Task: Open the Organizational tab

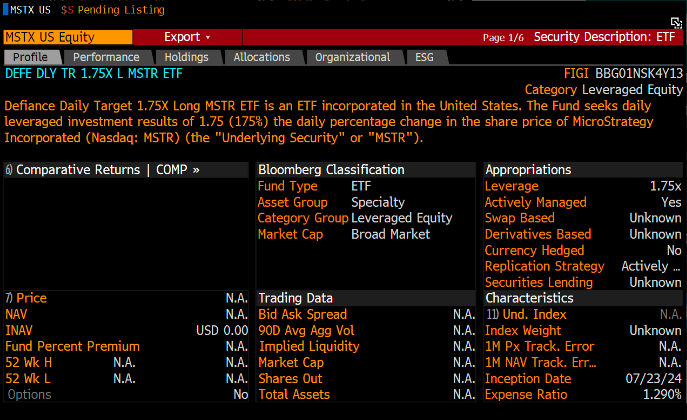Action: point(352,57)
